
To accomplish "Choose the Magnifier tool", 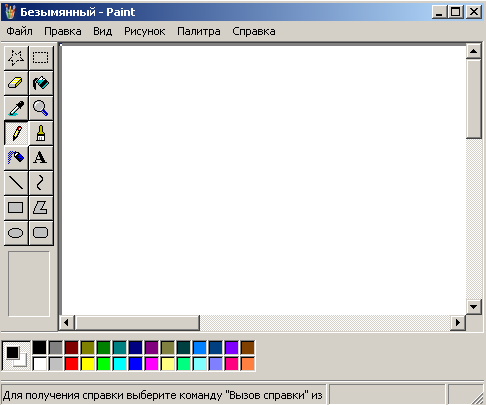I will 41,108.
